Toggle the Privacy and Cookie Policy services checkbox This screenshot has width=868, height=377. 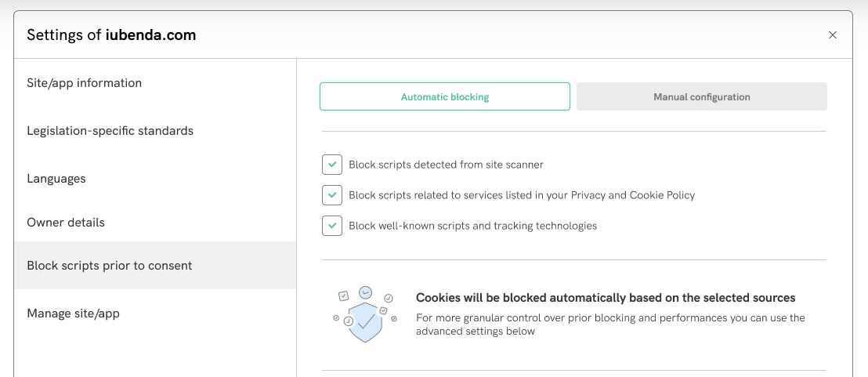coord(332,195)
